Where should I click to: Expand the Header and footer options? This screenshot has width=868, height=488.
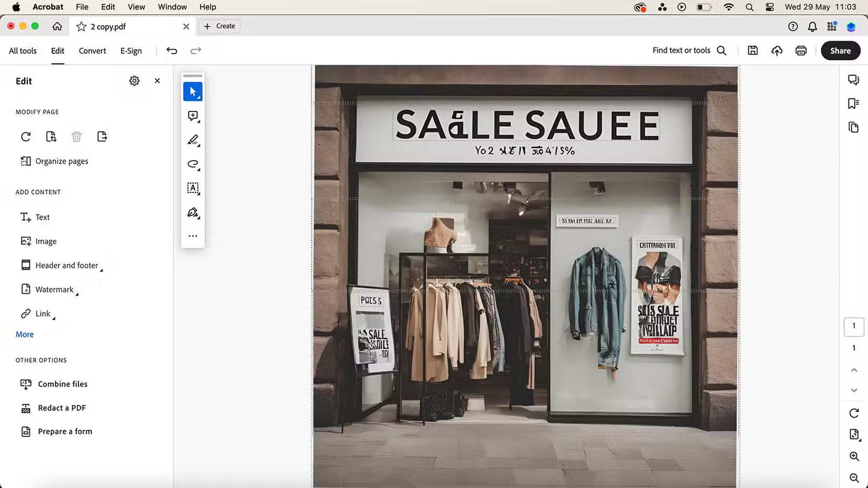(103, 269)
